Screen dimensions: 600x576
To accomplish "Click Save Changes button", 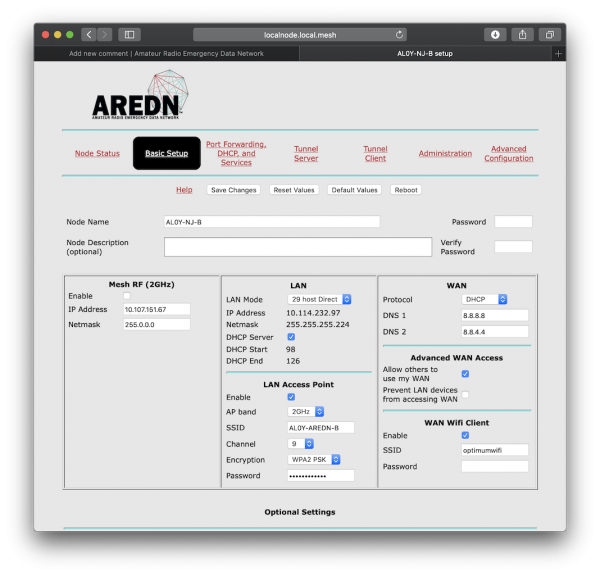I will click(x=233, y=190).
